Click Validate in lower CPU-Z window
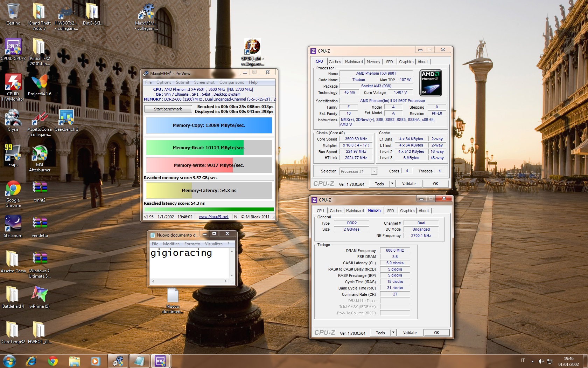This screenshot has height=368, width=588. tap(410, 333)
